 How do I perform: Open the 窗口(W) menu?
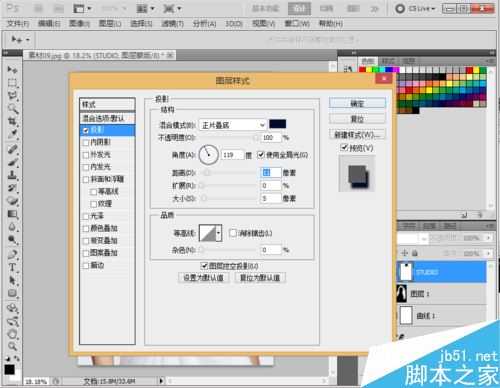(296, 23)
